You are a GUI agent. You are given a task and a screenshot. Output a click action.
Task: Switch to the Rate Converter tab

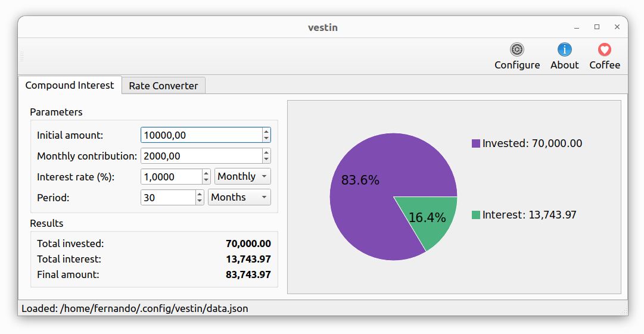point(163,86)
